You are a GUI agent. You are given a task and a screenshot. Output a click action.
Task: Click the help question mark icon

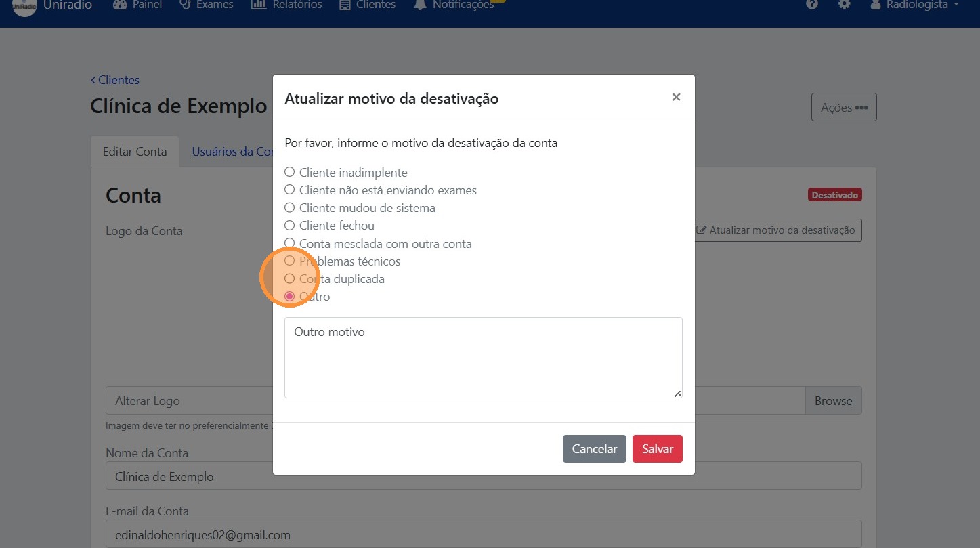[811, 5]
